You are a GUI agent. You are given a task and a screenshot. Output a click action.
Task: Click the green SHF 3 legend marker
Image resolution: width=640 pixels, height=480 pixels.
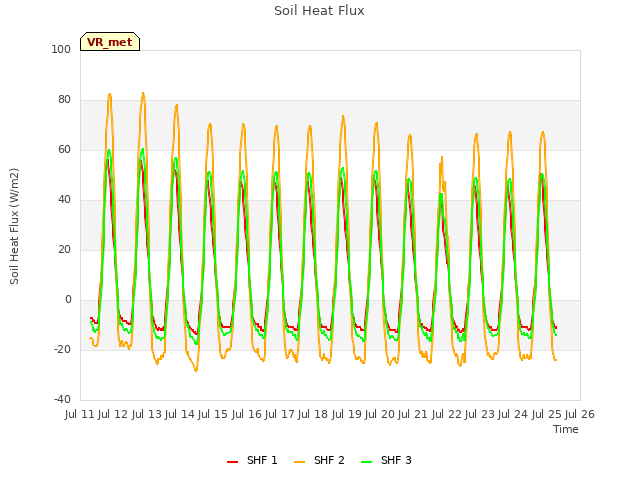click(367, 462)
